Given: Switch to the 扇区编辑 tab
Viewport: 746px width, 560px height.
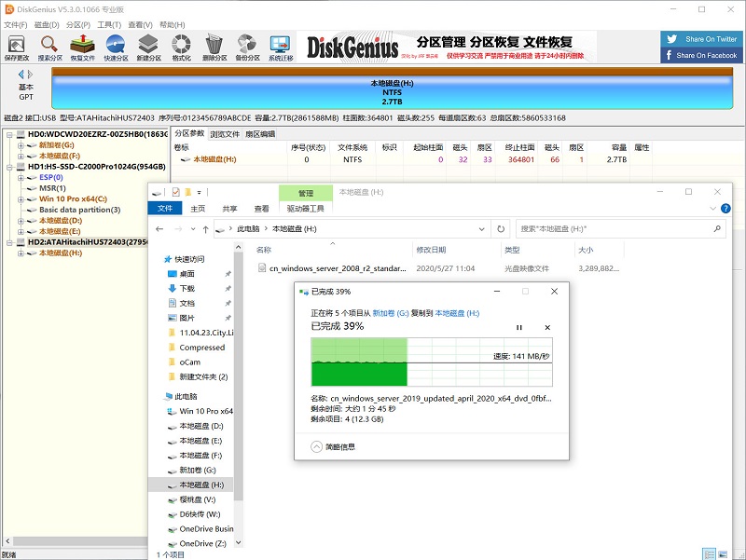Looking at the screenshot, I should point(260,134).
